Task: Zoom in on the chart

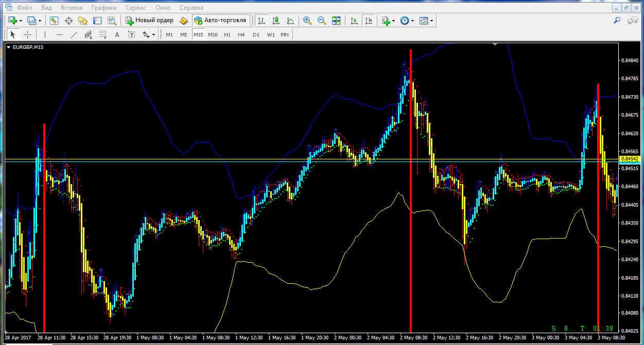Action: tap(307, 21)
